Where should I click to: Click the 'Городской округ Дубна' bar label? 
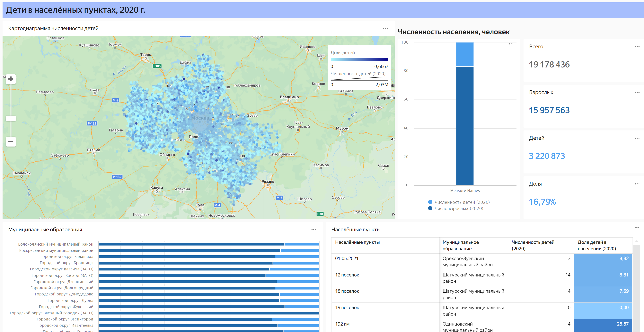[x=70, y=301]
